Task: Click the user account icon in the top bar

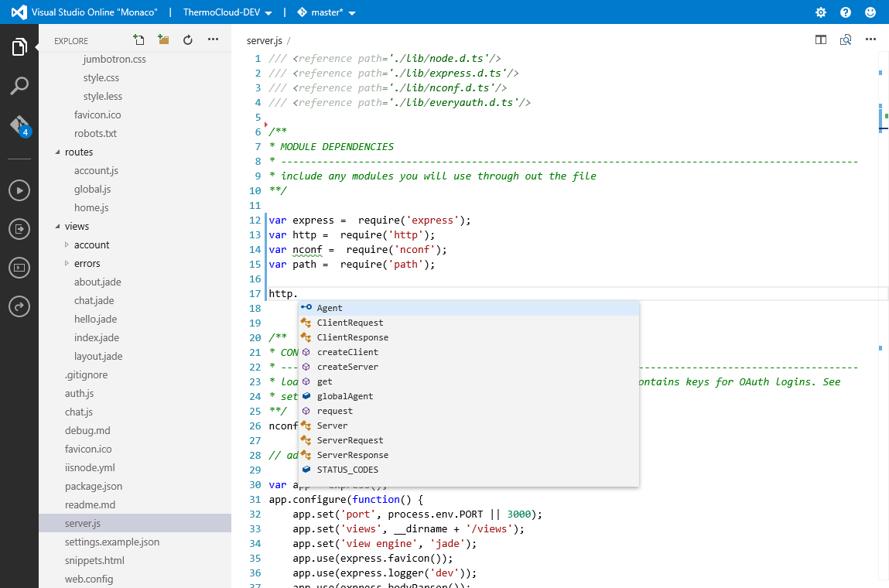Action: [870, 12]
